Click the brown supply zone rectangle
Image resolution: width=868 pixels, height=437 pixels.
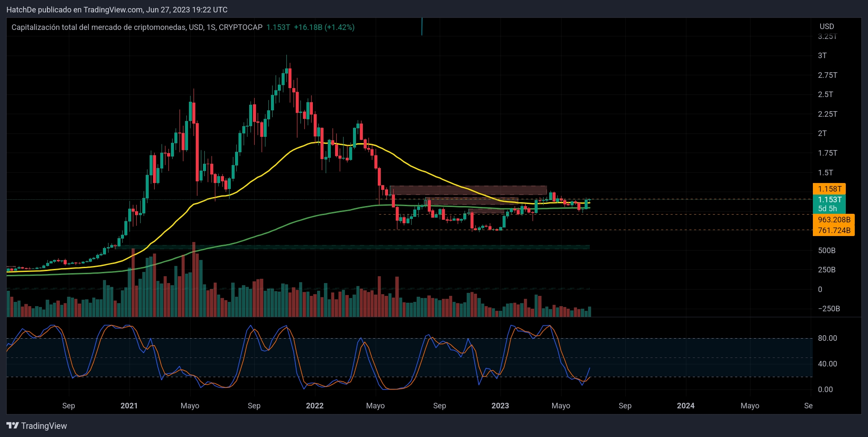[468, 190]
